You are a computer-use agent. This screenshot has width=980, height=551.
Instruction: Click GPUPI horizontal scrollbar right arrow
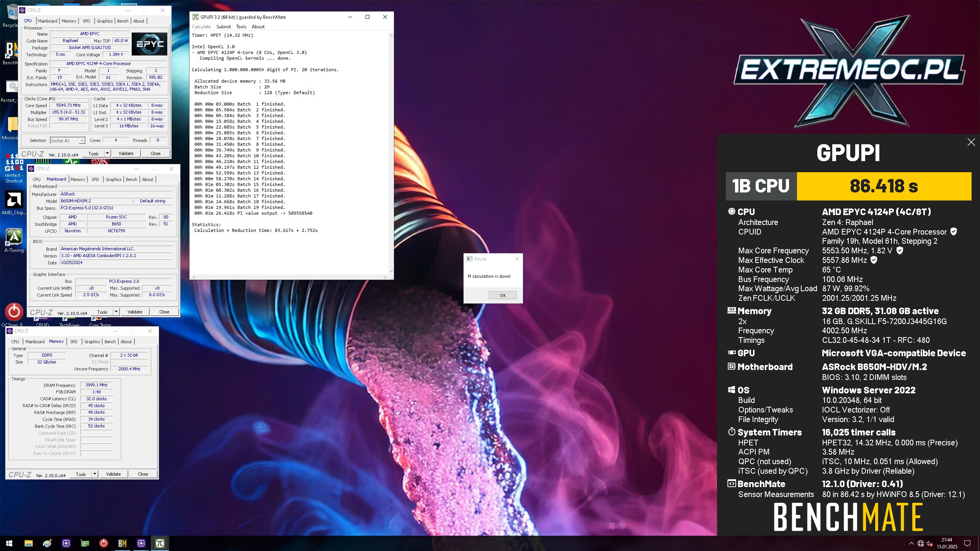tap(385, 277)
